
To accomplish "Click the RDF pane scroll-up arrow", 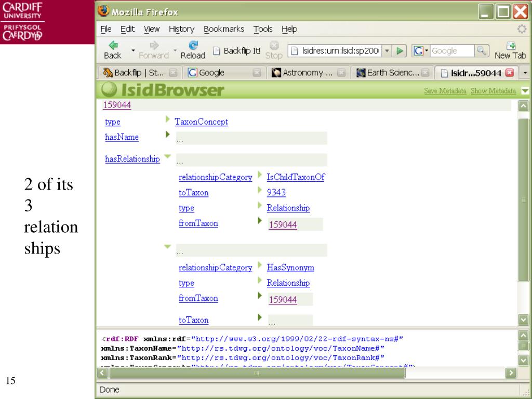I will [523, 335].
